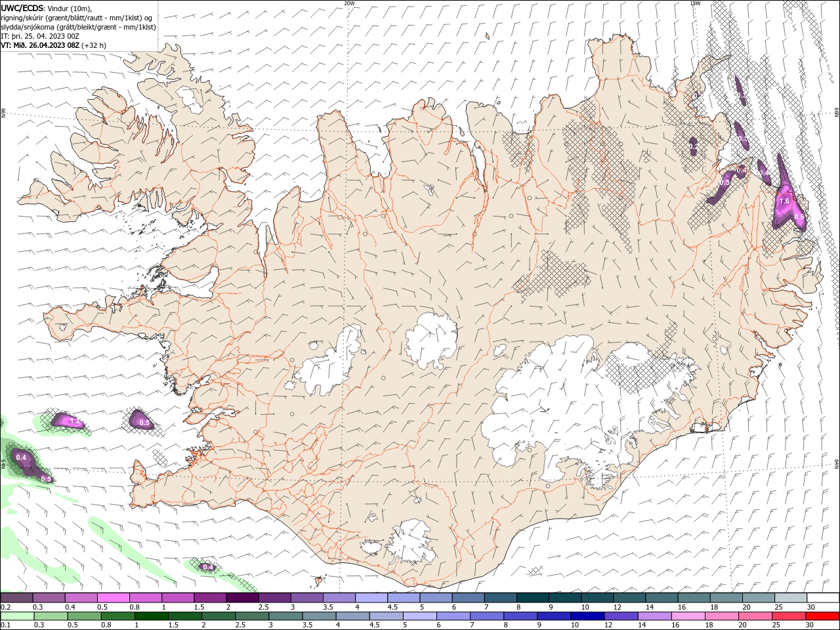Viewport: 840px width, 630px height.
Task: Pick the periwinkle rain-scale swatch between 5 and 6
Action: click(x=421, y=616)
